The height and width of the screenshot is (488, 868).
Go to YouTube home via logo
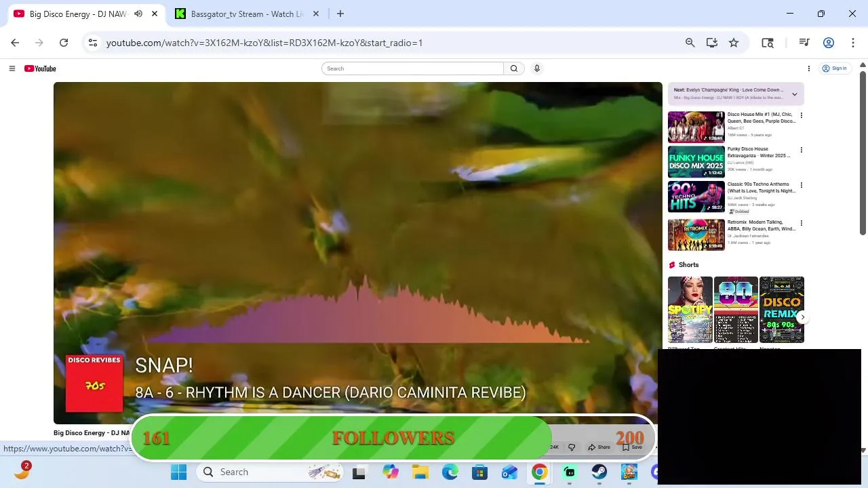(40, 68)
